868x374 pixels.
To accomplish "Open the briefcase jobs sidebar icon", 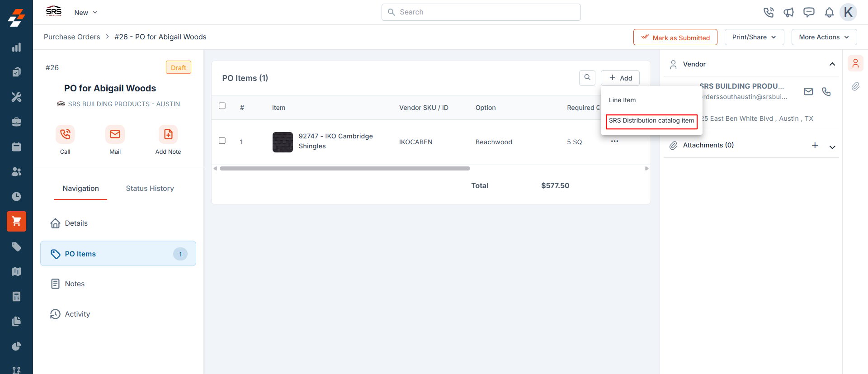I will 16,122.
